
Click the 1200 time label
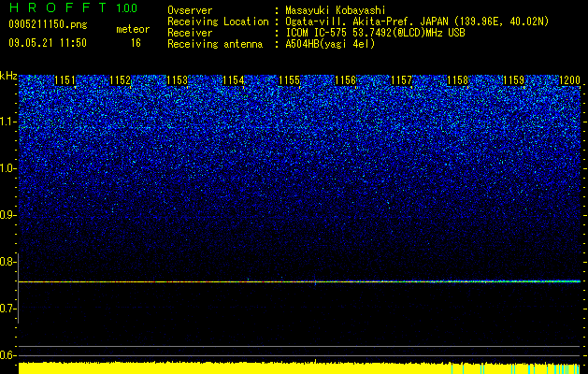coord(569,80)
